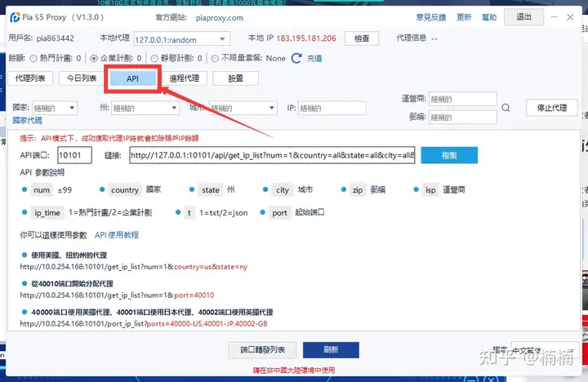Minimize the Pia S5 Proxy window

pos(554,17)
